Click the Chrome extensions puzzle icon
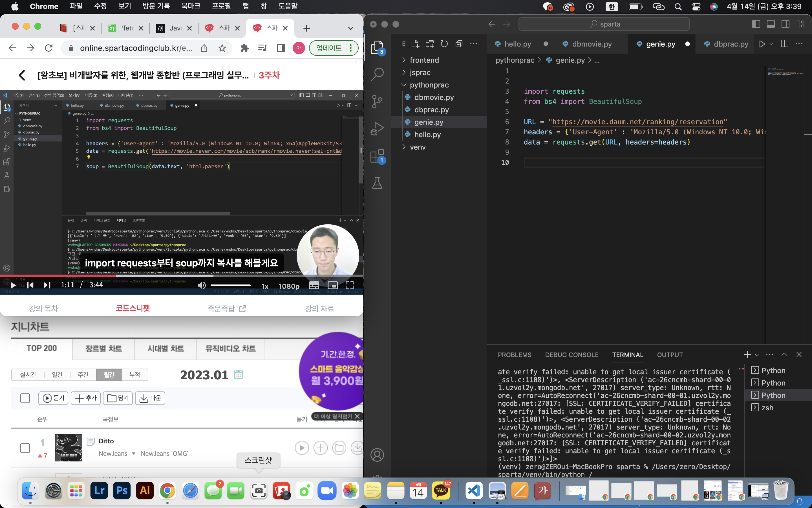This screenshot has height=508, width=812. (x=245, y=48)
